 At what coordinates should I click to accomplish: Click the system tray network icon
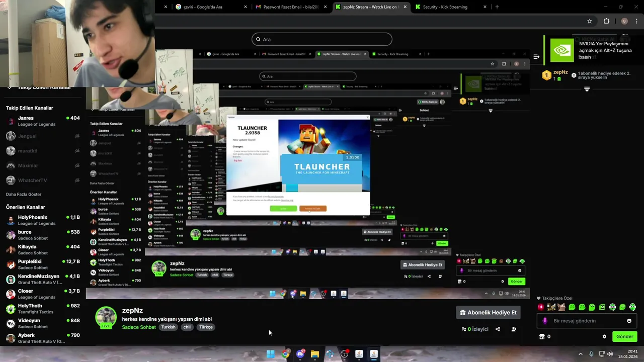[x=601, y=354]
